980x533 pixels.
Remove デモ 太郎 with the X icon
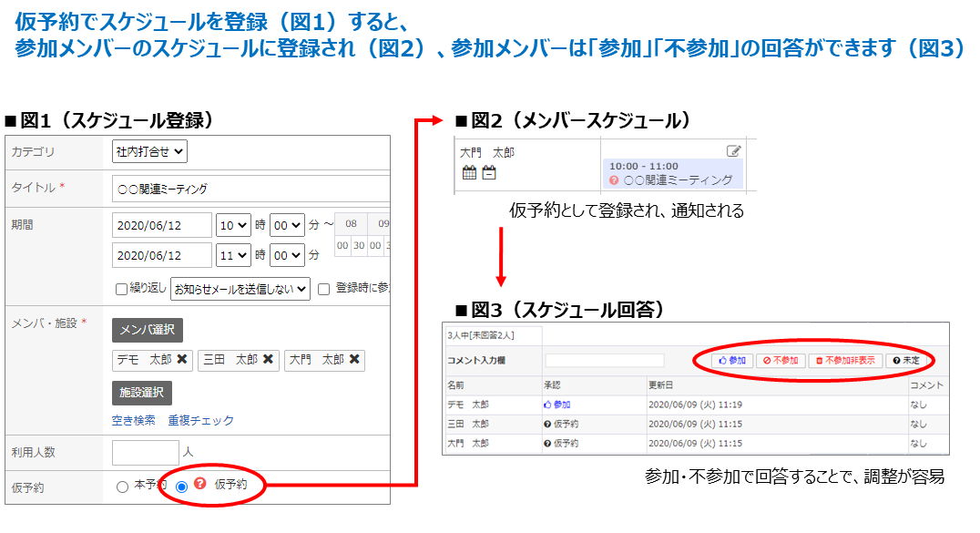coord(182,360)
